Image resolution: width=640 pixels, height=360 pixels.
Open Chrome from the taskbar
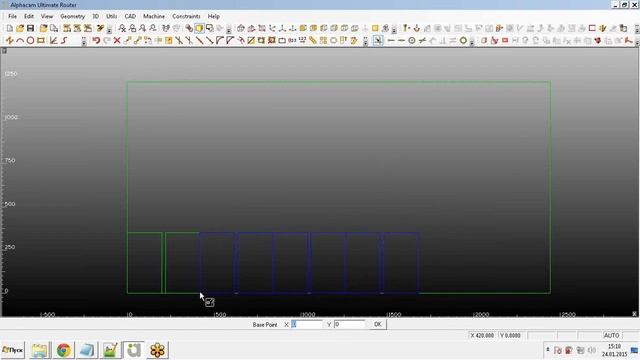[63, 350]
